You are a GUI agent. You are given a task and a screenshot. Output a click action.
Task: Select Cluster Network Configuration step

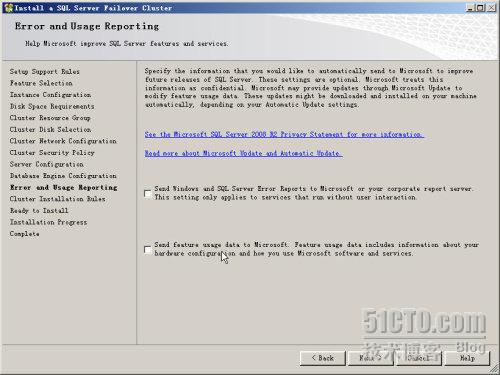tap(63, 141)
